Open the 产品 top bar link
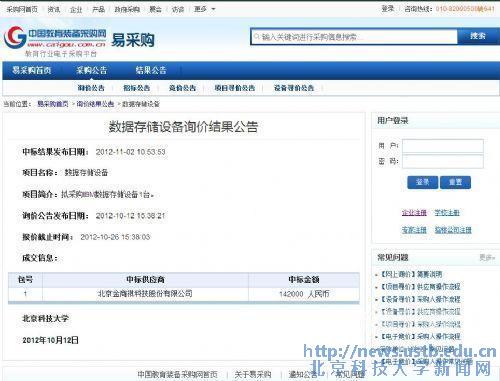This screenshot has width=500, height=381. pyautogui.click(x=98, y=9)
